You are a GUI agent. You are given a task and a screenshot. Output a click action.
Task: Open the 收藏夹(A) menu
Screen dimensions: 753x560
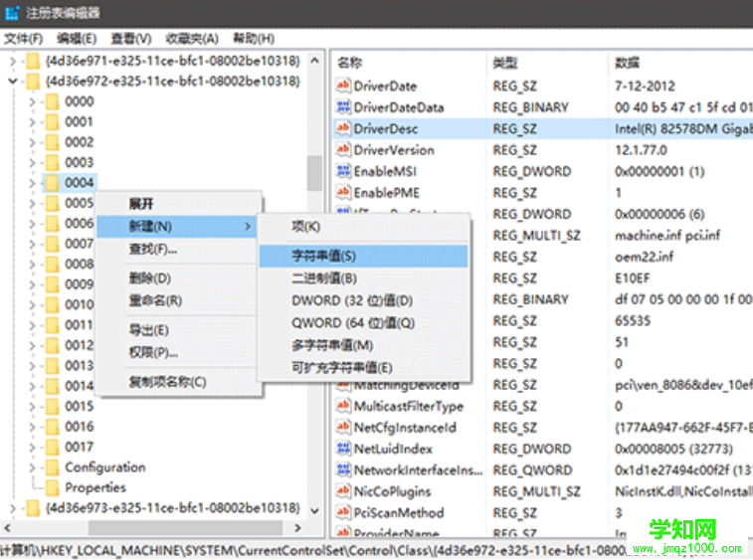pos(191,39)
